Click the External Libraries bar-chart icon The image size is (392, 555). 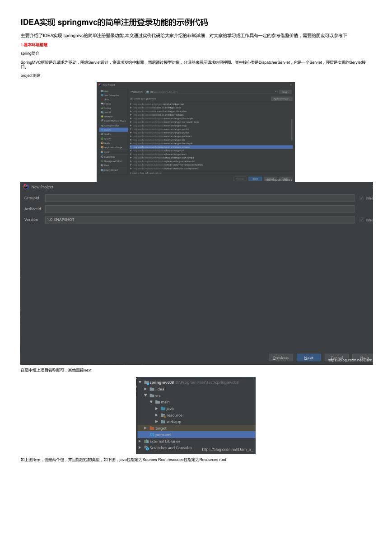[146, 442]
